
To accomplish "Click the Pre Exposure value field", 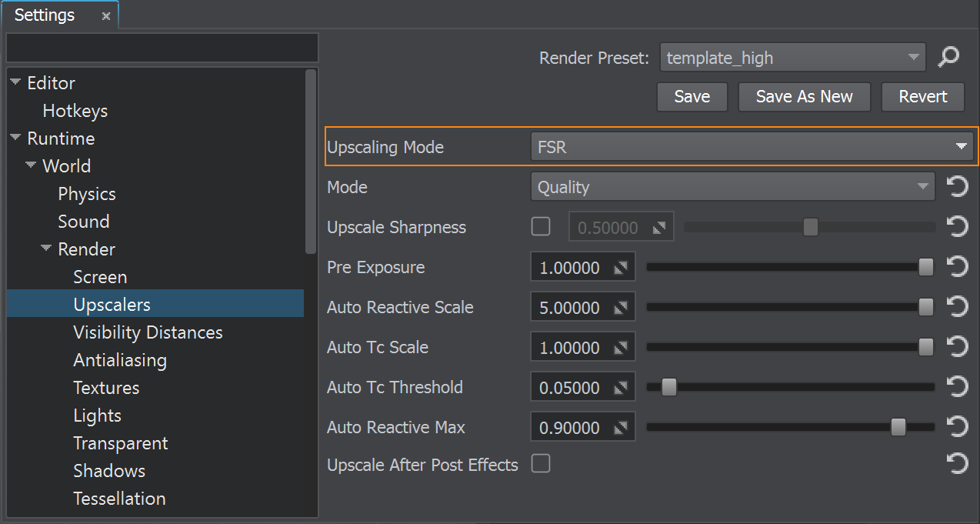I will coord(583,268).
